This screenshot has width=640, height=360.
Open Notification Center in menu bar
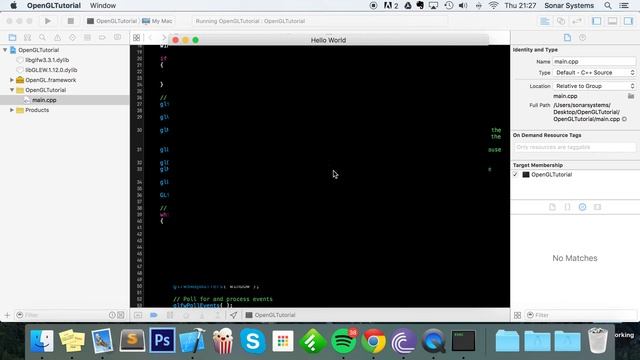point(624,6)
